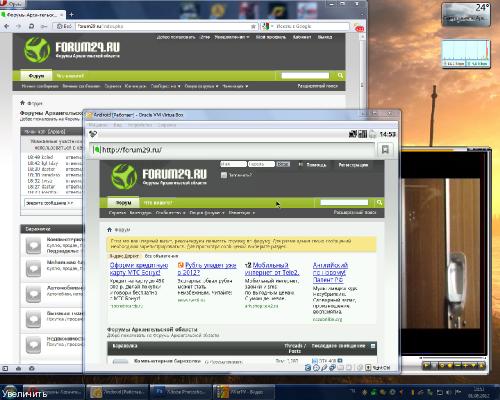Open the Help menu in VirtualBox
Viewport: 500px width, 400px height.
[167, 125]
